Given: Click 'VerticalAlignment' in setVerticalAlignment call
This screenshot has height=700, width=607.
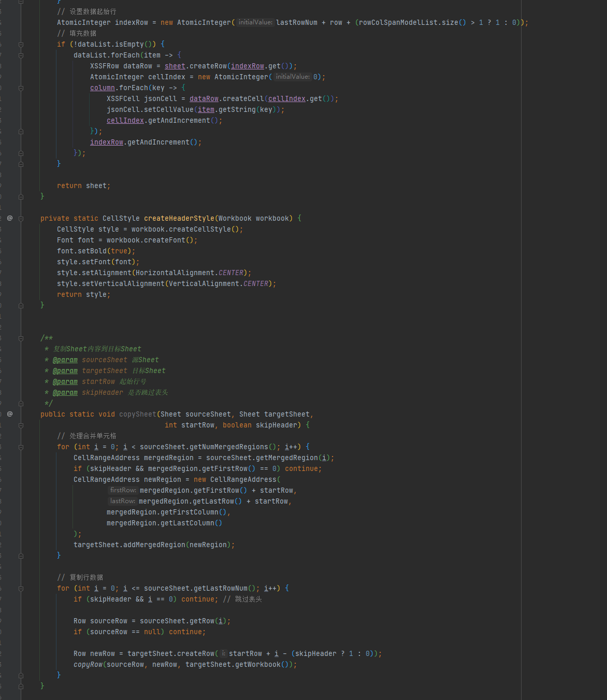Looking at the screenshot, I should click(204, 284).
